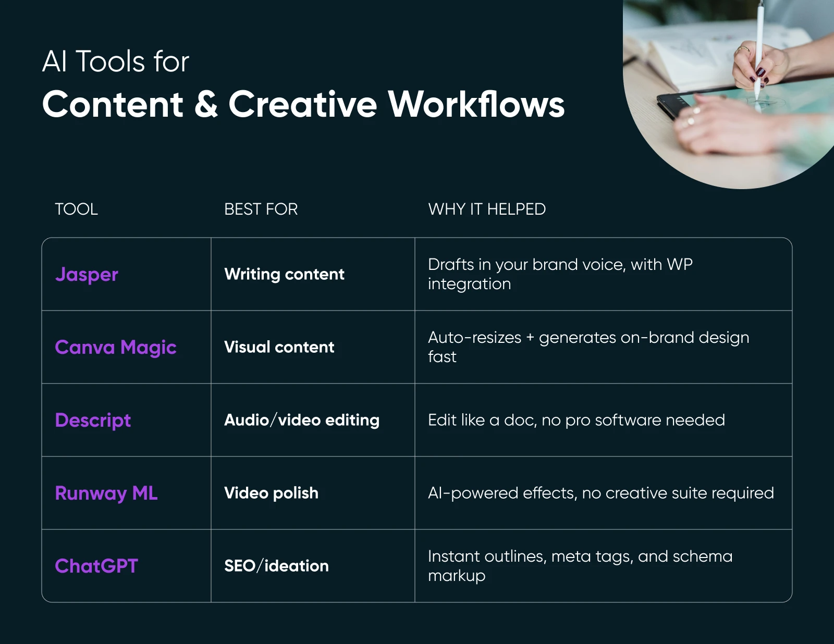Click the Edit like a doc text

pos(576,420)
